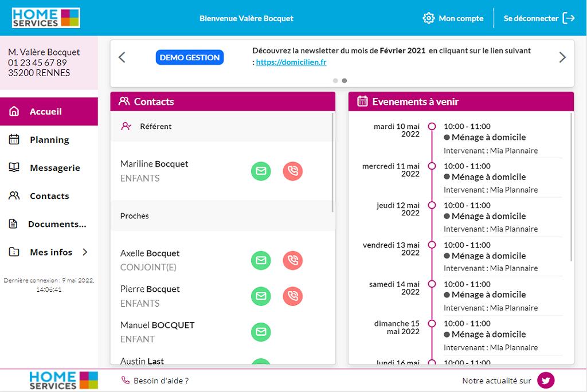Click the 01 23 45 67 89 phone number
The width and height of the screenshot is (587, 392).
click(37, 62)
